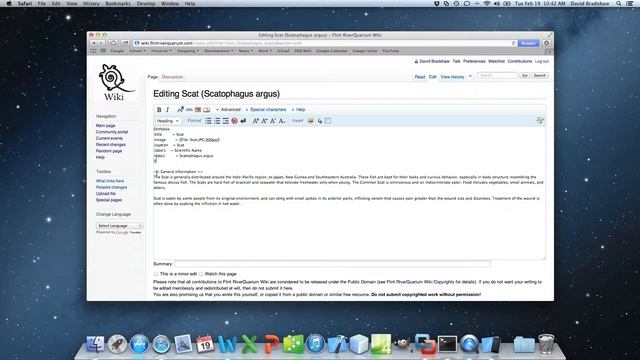Insert table icon in editor toolbar

(328, 121)
